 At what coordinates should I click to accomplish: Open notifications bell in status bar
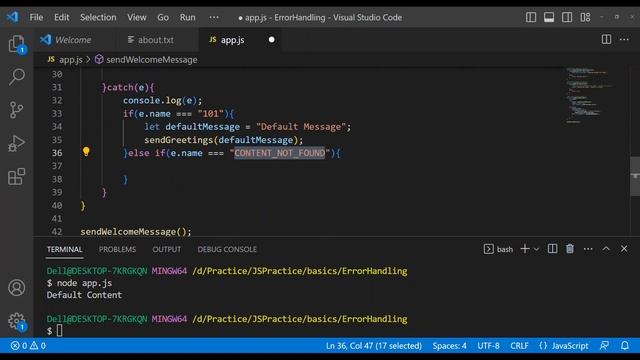click(625, 346)
